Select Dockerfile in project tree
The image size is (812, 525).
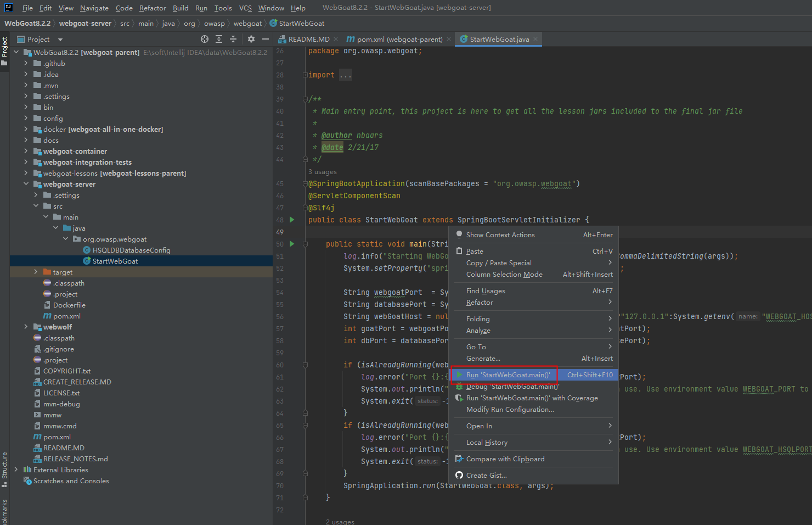click(x=69, y=305)
